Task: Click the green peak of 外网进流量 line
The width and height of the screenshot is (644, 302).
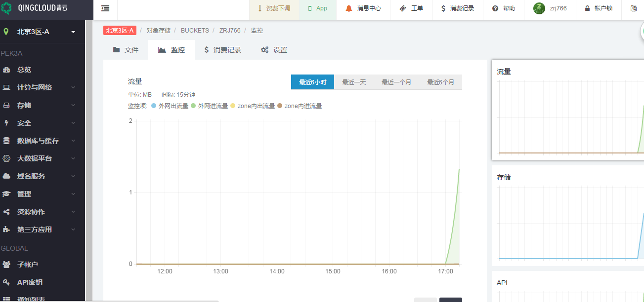Action: 459,169
